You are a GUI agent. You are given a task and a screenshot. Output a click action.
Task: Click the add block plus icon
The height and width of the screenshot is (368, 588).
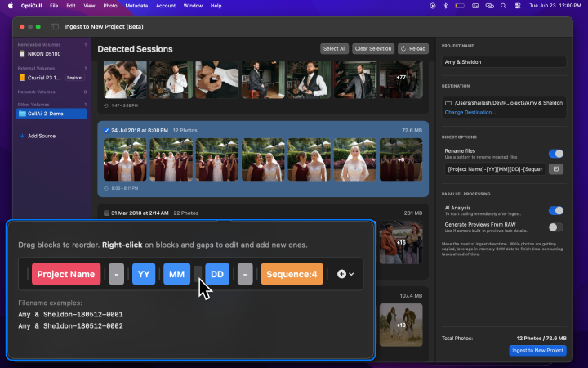(x=341, y=274)
